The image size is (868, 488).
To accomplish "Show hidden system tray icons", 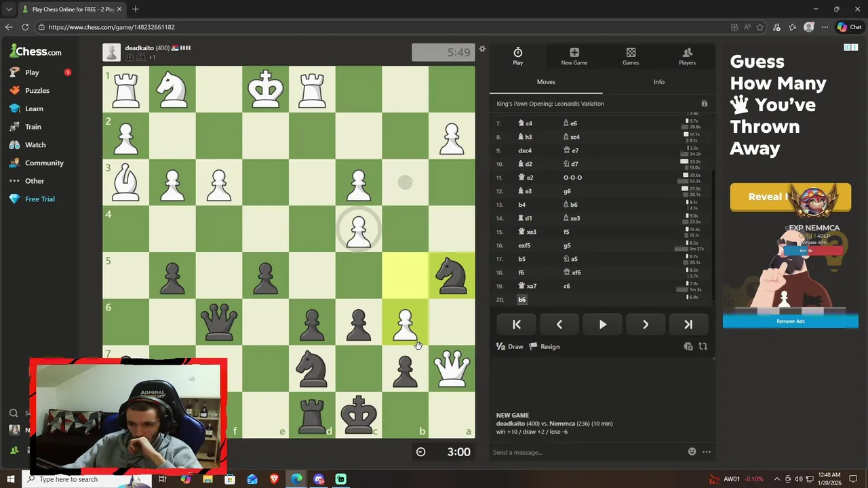I will point(776,479).
